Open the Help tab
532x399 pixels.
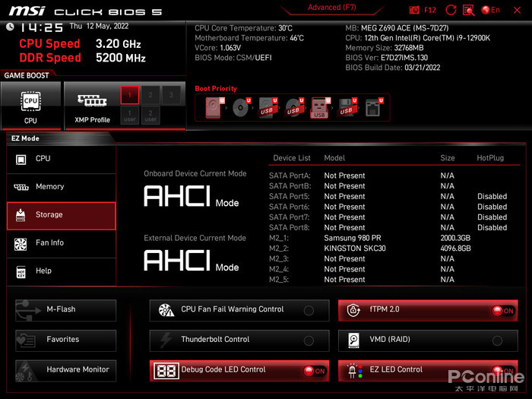(x=62, y=271)
